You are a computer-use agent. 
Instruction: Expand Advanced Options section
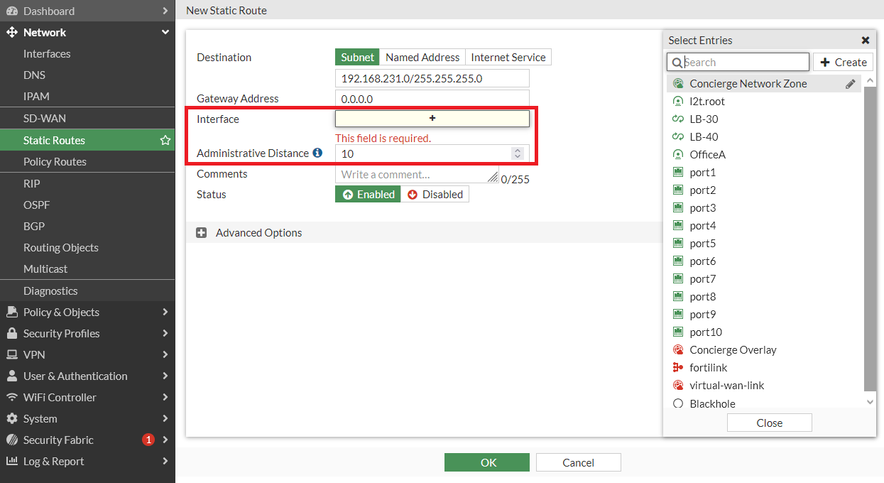pos(201,233)
